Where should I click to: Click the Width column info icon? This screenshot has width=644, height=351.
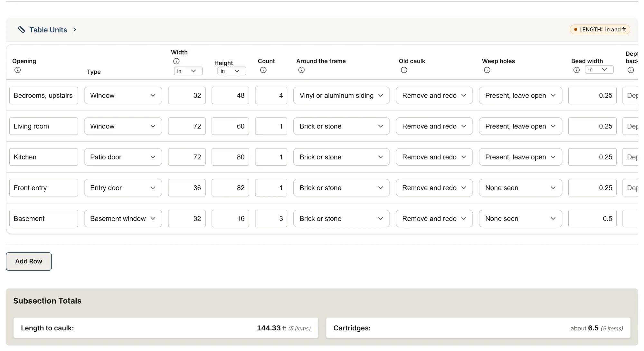tap(176, 61)
